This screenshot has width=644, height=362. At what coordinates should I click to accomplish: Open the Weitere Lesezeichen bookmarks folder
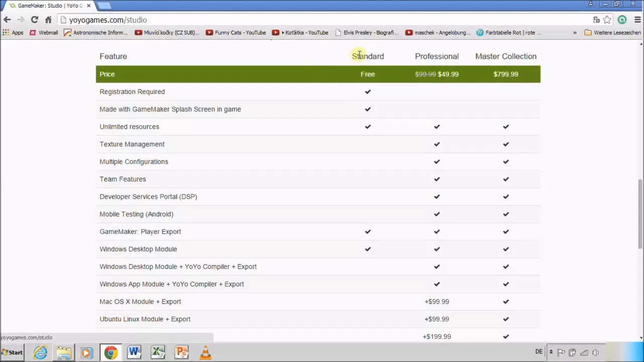(x=613, y=33)
